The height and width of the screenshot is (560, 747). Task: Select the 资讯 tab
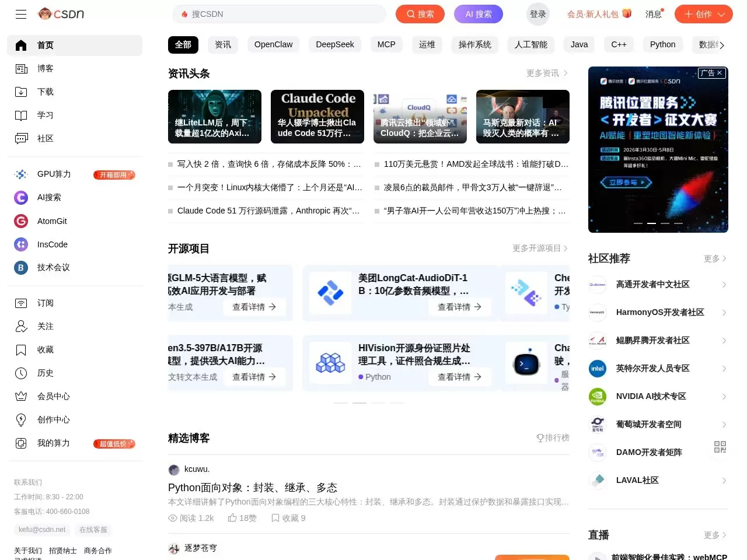coord(223,44)
